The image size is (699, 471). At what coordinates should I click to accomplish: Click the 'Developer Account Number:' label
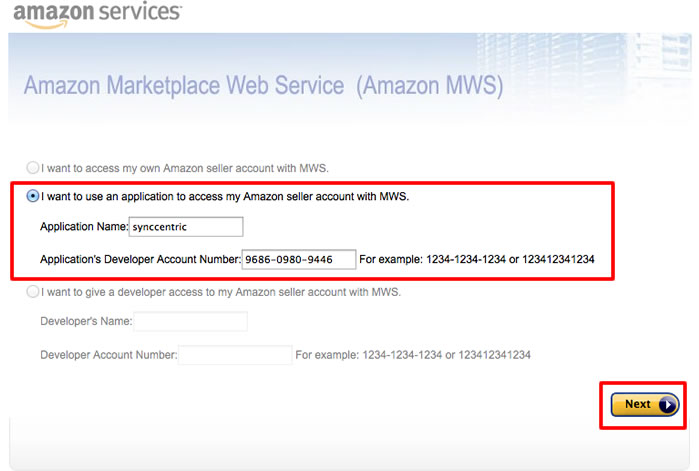(109, 355)
